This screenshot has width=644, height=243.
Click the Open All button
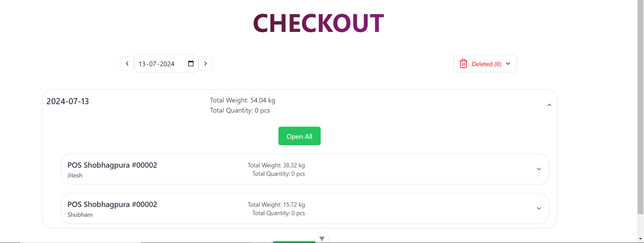[299, 136]
